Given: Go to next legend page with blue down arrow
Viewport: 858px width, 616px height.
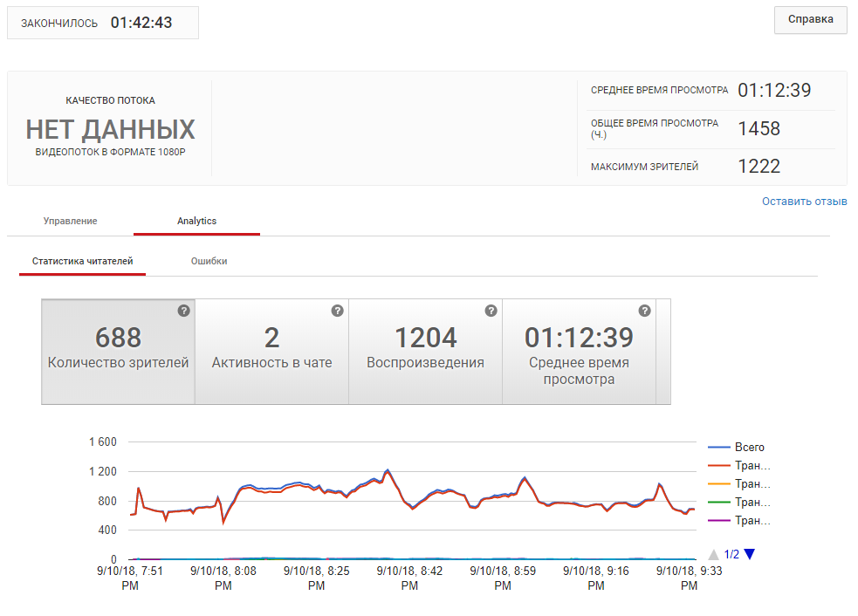Looking at the screenshot, I should pos(748,554).
